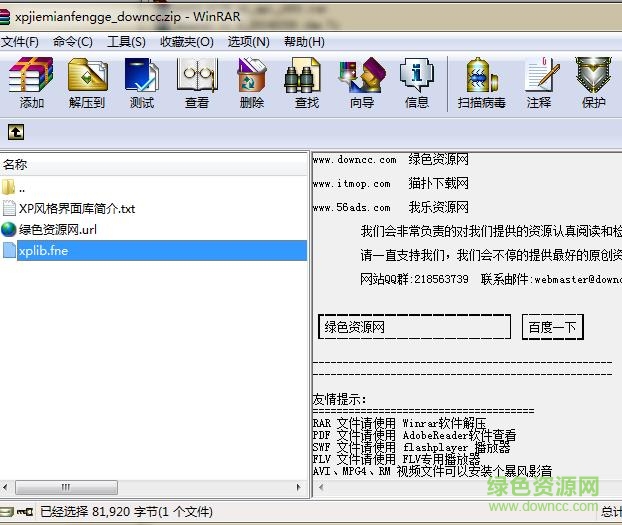The image size is (622, 525).
Task: Click the Protect (保护) shield icon
Action: tap(593, 83)
